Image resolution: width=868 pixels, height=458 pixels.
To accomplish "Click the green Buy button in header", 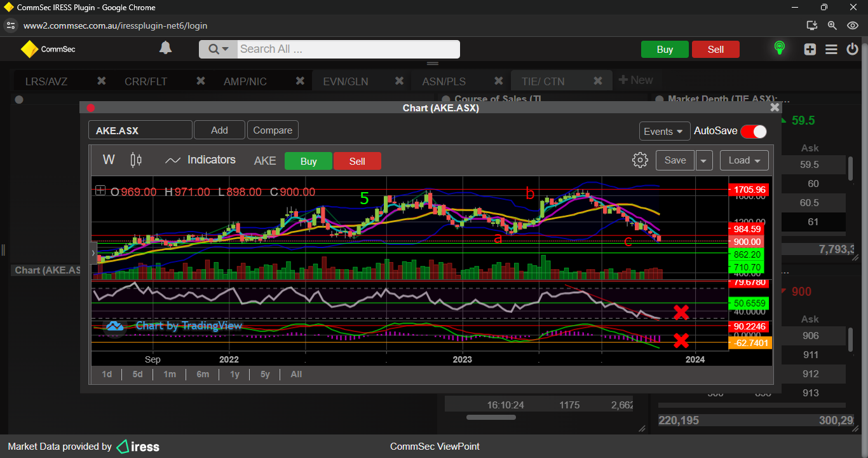I will (665, 50).
